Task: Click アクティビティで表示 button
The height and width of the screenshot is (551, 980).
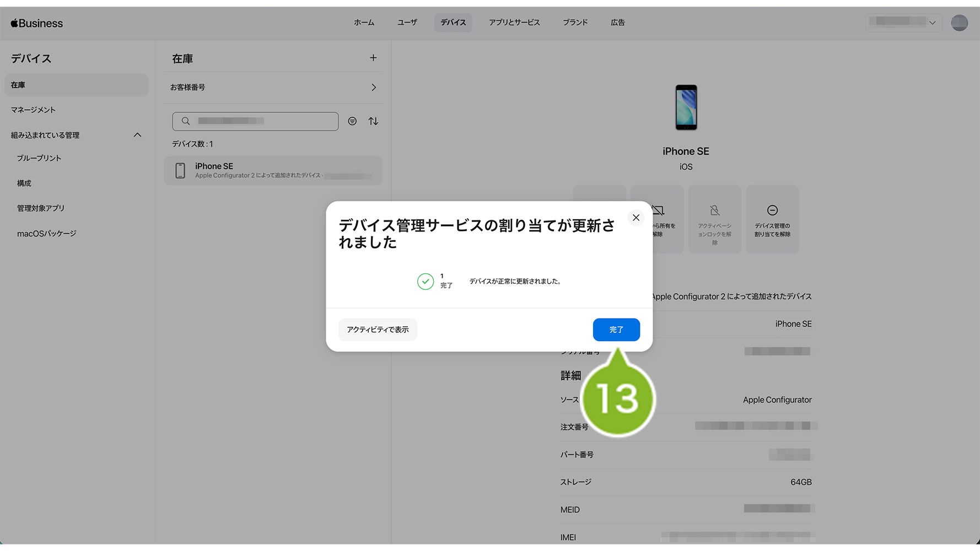Action: coord(378,329)
